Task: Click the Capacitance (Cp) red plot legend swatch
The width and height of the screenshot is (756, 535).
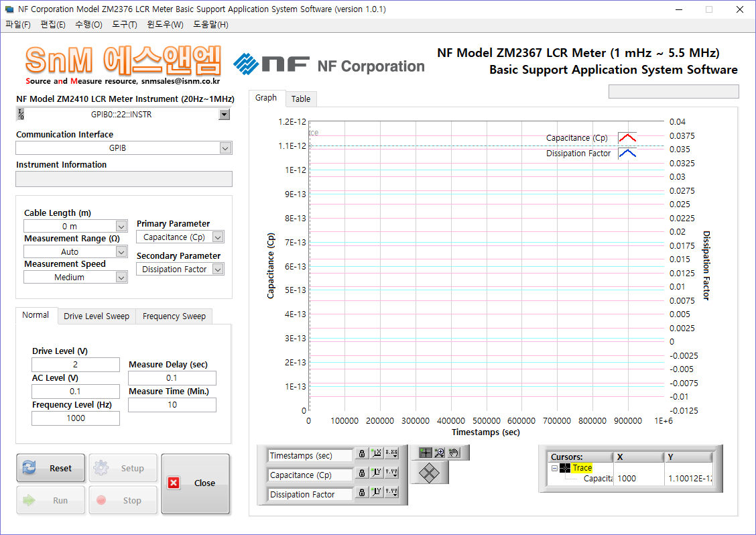Action: point(627,138)
